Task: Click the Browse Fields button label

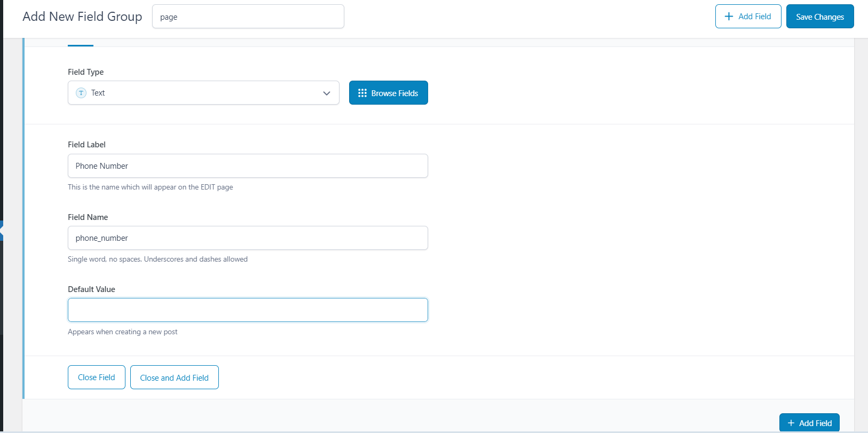Action: (x=394, y=93)
